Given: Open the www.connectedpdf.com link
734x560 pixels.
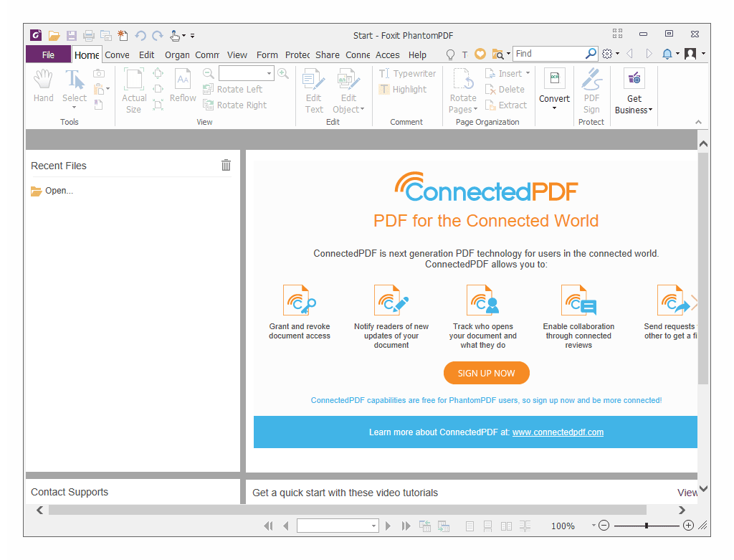Looking at the screenshot, I should tap(558, 432).
